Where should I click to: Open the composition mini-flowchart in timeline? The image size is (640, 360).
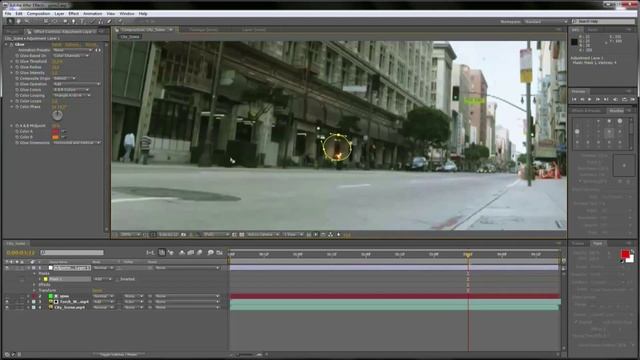pos(150,253)
